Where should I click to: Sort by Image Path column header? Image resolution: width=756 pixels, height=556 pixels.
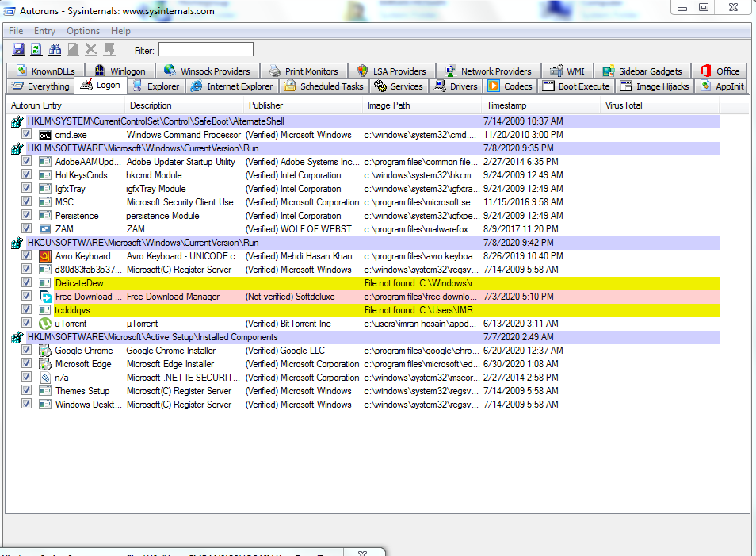[x=422, y=105]
